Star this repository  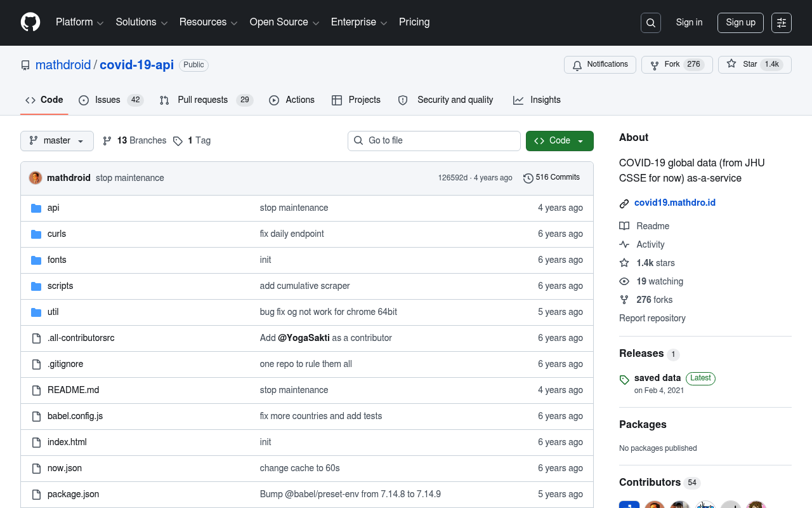tap(755, 65)
